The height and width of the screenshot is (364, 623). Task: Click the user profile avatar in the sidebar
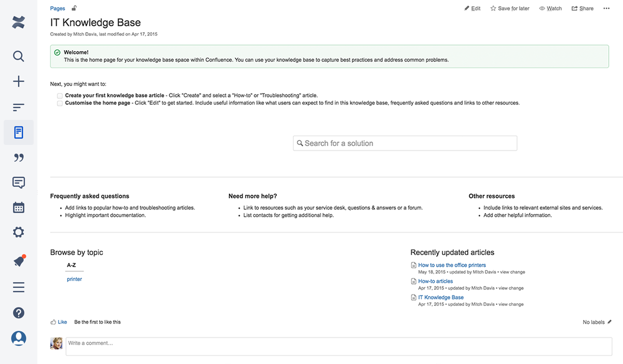[x=19, y=338]
